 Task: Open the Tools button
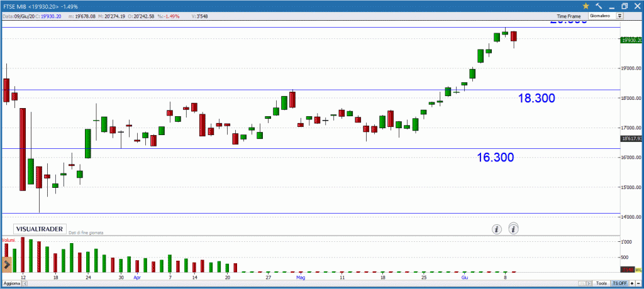click(x=602, y=284)
